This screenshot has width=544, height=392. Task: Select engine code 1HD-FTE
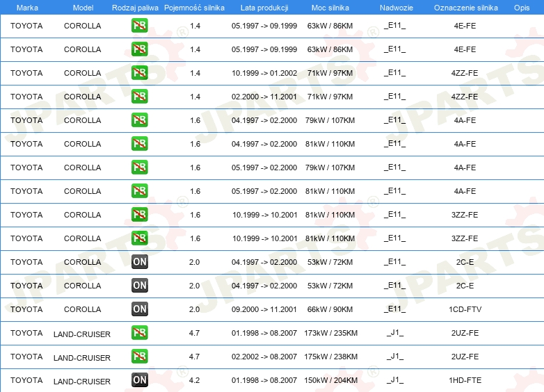point(465,380)
